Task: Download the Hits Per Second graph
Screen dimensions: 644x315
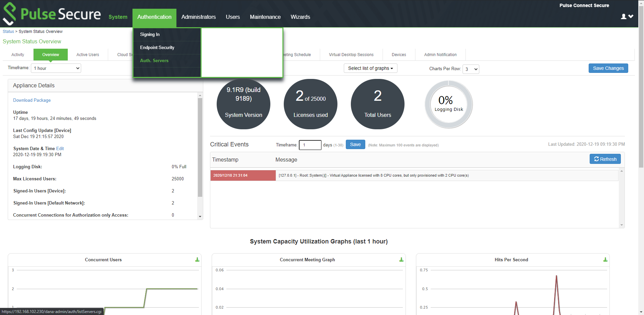Action: (x=605, y=260)
